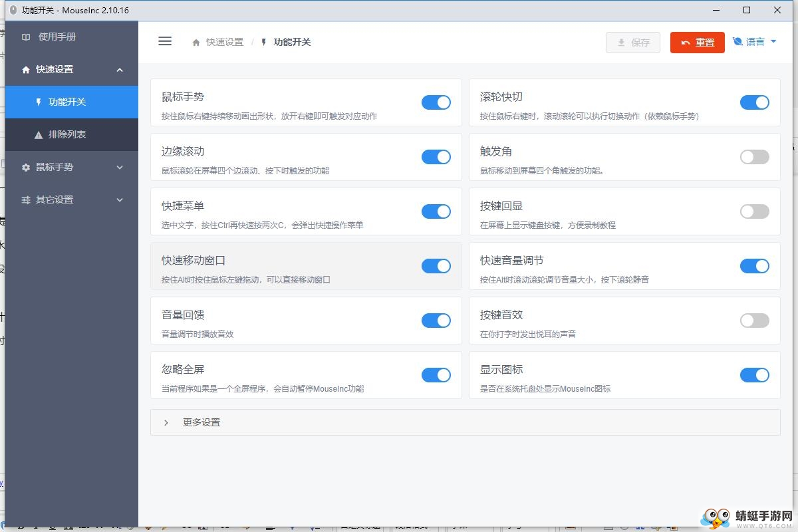Screen dimensions: 798x532
Task: Click the hamburger menu icon
Action: coord(165,41)
